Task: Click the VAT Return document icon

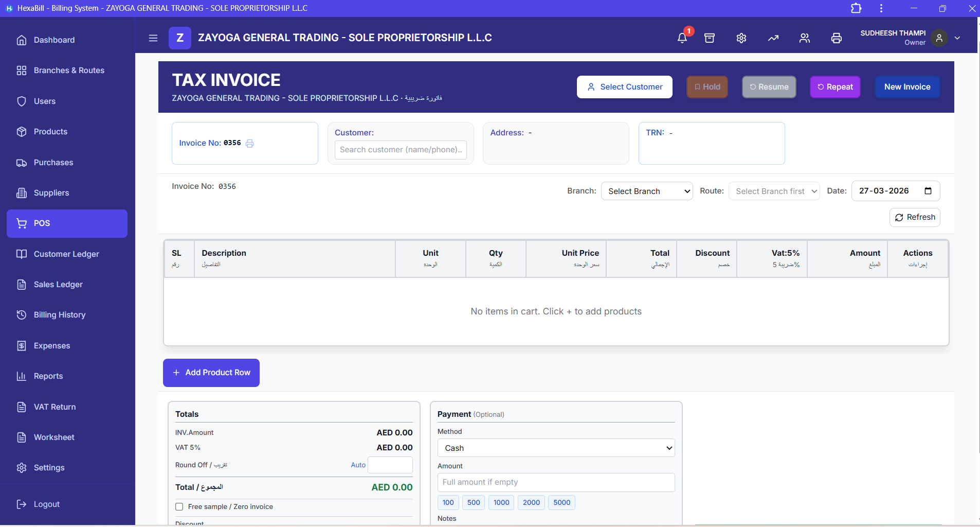Action: coord(22,407)
